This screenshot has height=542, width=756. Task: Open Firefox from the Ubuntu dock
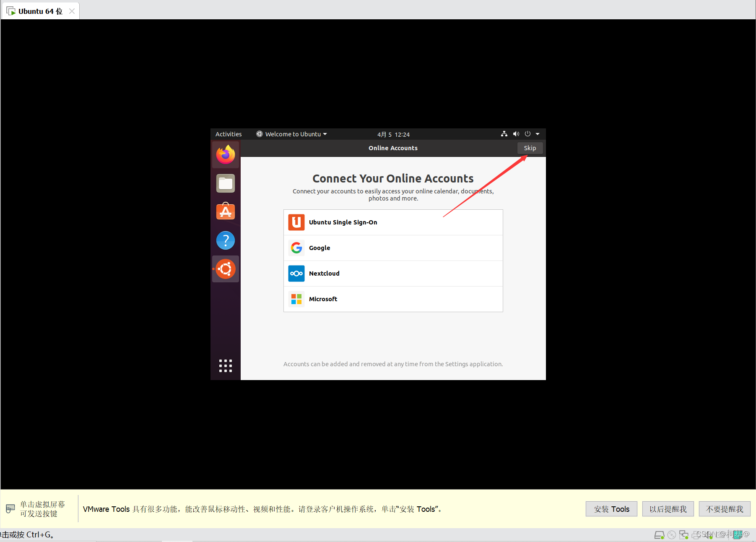pos(226,155)
